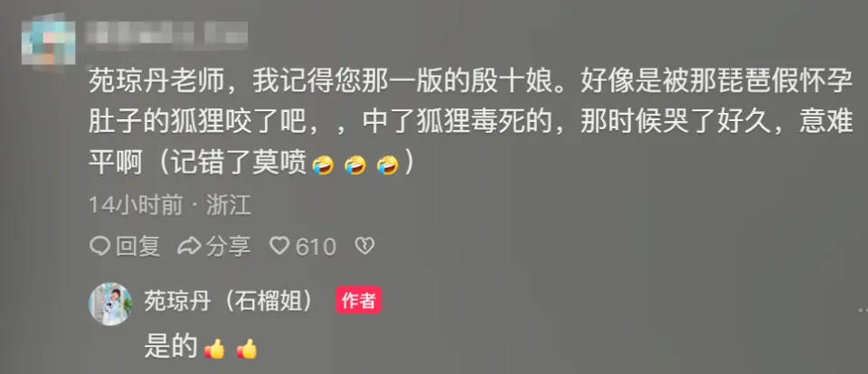Dislike the comment via the broken heart icon
This screenshot has height=374, width=868.
[x=364, y=246]
